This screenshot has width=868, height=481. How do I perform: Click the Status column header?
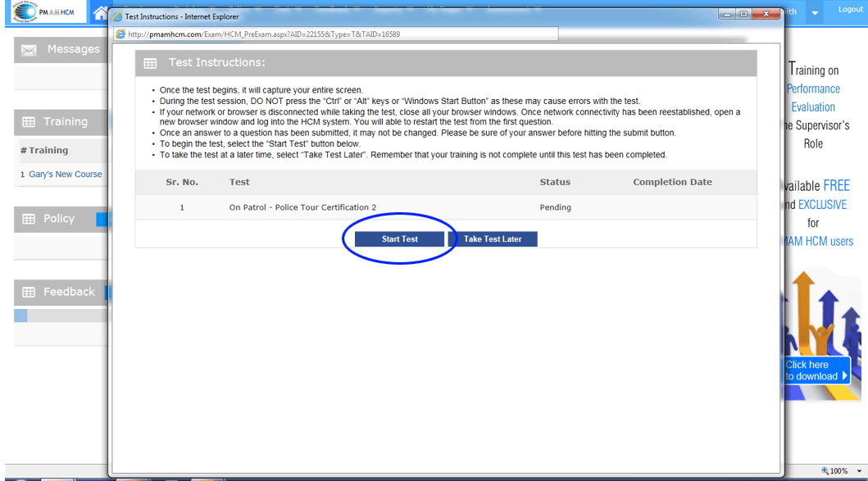coord(555,182)
